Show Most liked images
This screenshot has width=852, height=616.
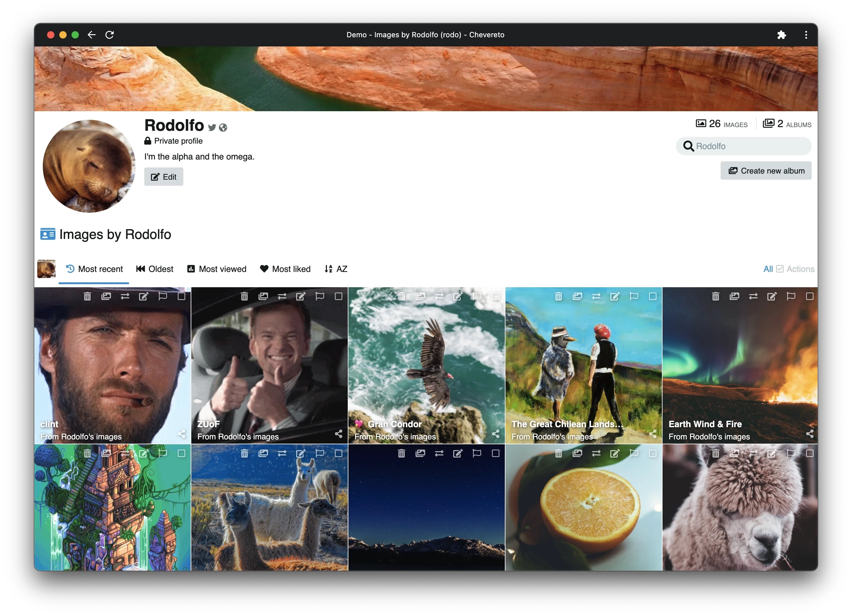coord(285,269)
